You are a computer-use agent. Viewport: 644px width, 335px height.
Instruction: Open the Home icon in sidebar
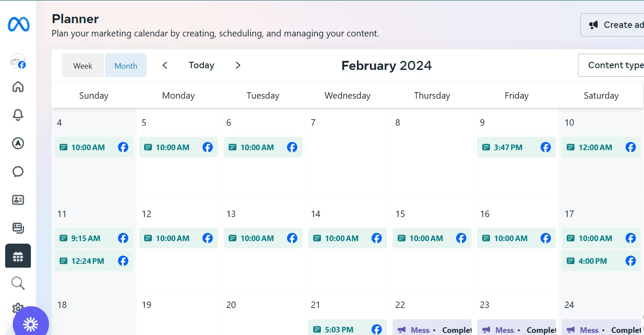point(18,87)
